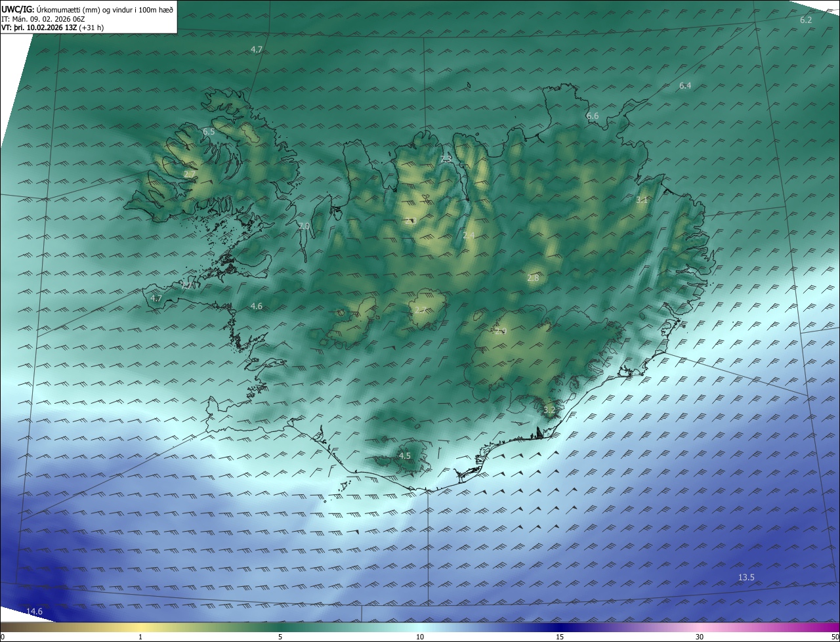Click the valid time line 'VT: þri. 10.02.2026 13Z (+31 h)'
Screen dimensions: 840x642
pos(52,28)
